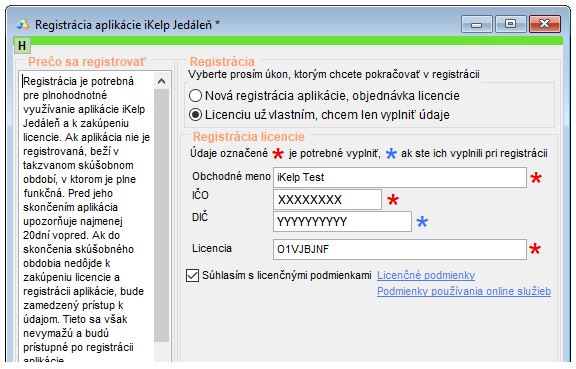Open the Licenčné podmienky link
Screen dimensions: 576x369
pos(426,275)
